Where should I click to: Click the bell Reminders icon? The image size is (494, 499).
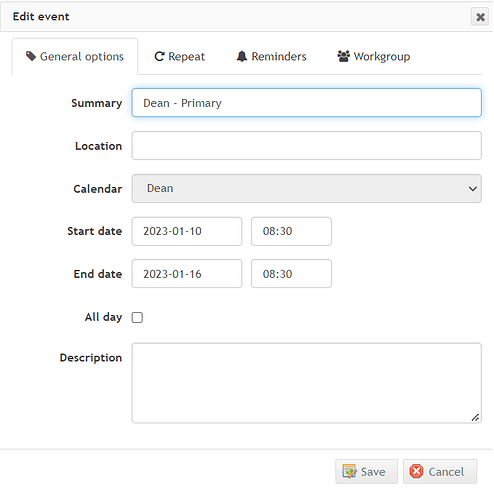tap(242, 56)
